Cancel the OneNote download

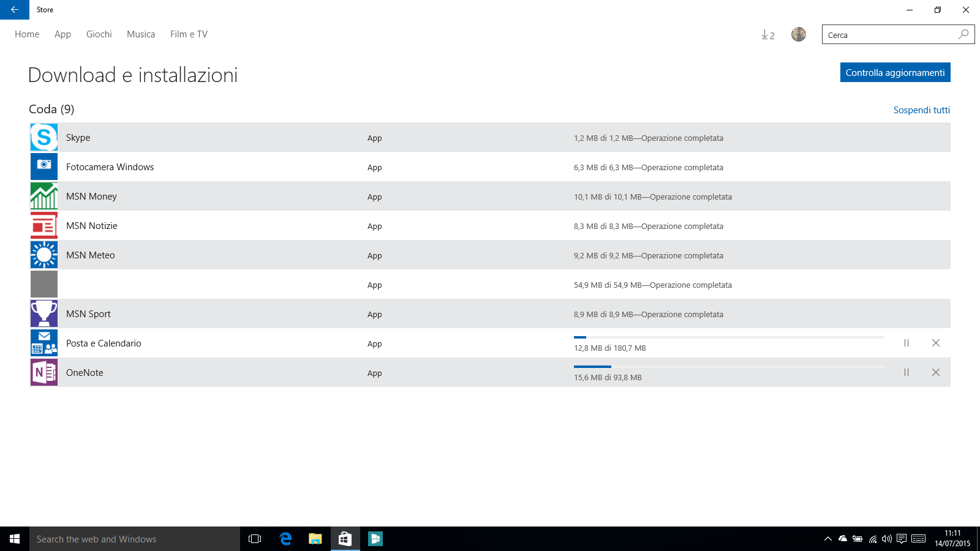click(936, 372)
